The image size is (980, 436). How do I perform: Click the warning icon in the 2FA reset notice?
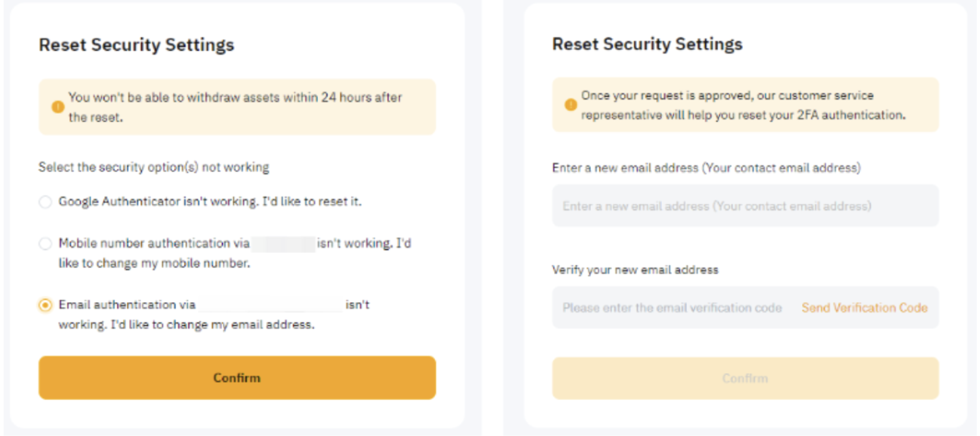pyautogui.click(x=571, y=105)
